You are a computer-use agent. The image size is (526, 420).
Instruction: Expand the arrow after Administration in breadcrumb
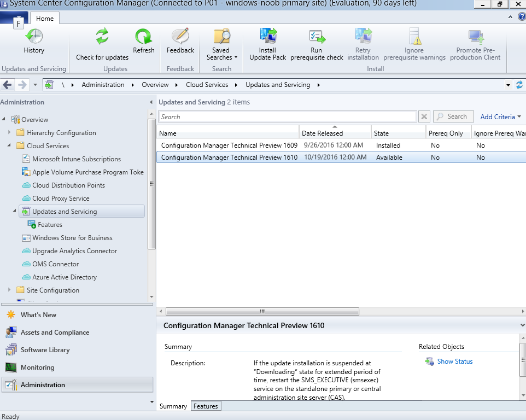pos(133,85)
